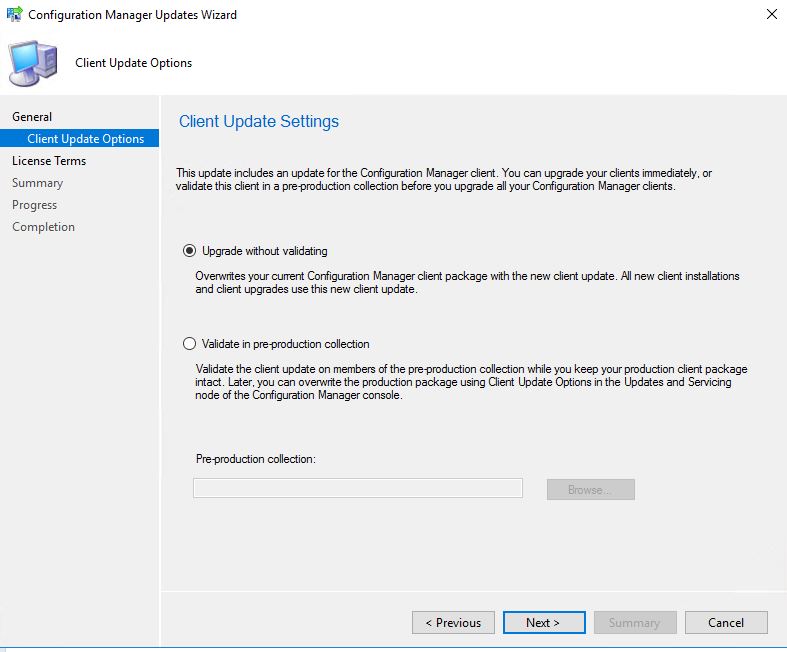Click the computer icon in the header
The width and height of the screenshot is (787, 652).
pos(33,63)
